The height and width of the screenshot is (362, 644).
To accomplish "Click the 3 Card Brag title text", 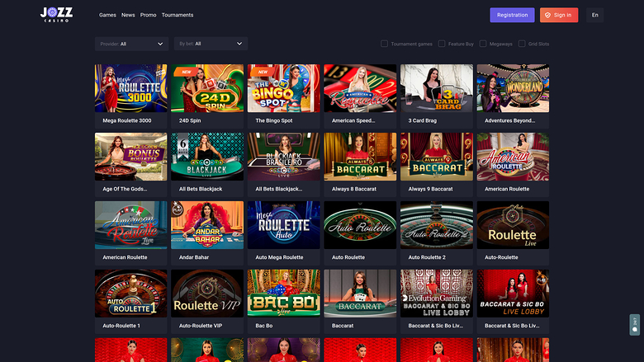I will pyautogui.click(x=423, y=120).
